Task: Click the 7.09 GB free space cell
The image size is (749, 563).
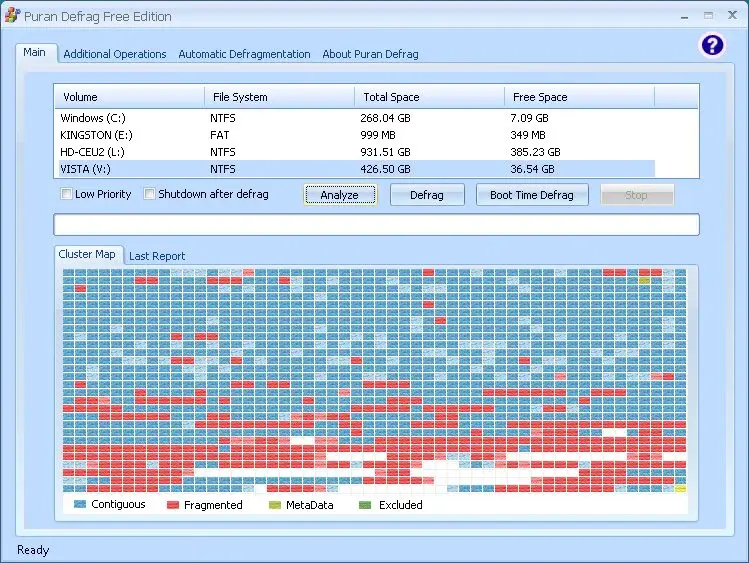Action: point(529,118)
